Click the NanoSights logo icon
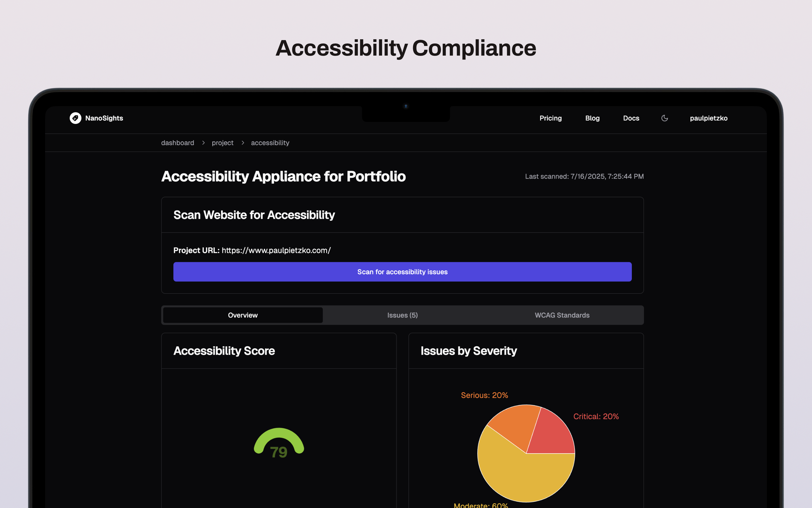Image resolution: width=812 pixels, height=508 pixels. 76,118
